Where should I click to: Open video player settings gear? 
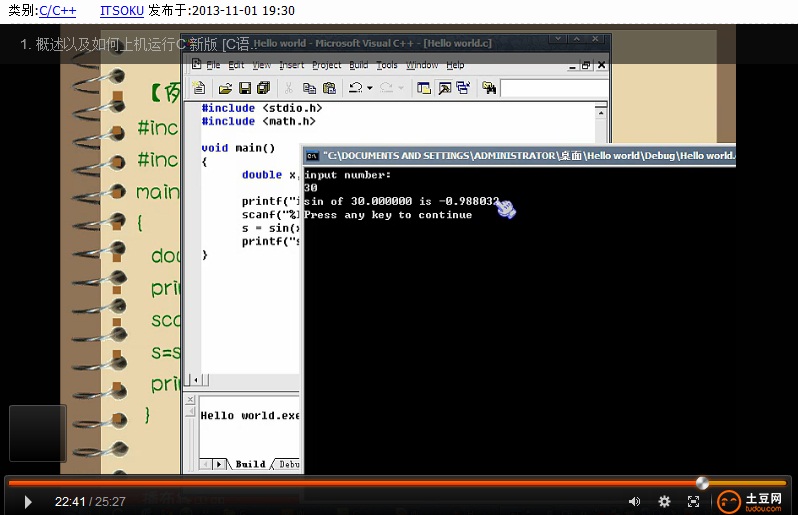tap(664, 501)
